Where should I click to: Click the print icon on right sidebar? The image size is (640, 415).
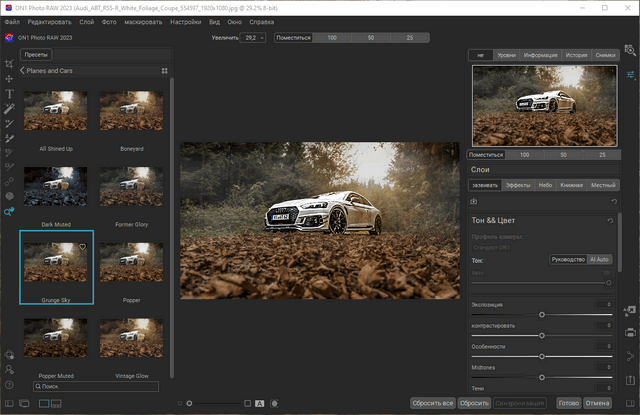click(x=631, y=332)
